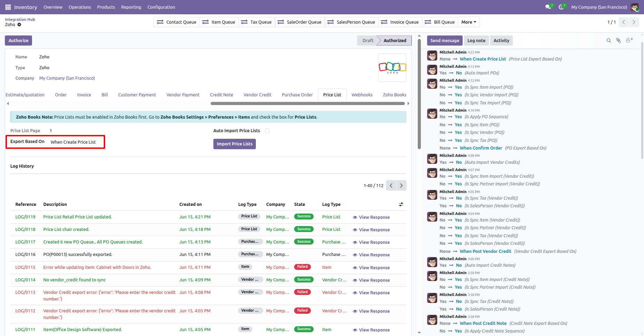Open the Overview menu
The width and height of the screenshot is (644, 336).
point(53,7)
